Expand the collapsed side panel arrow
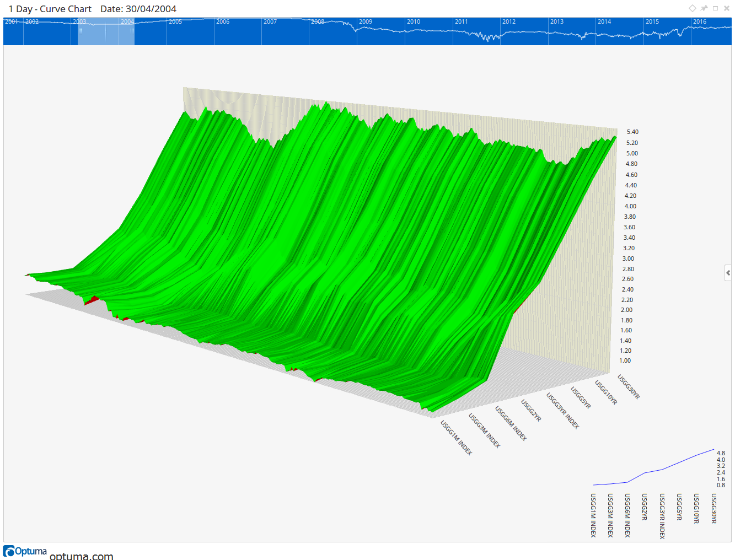 pyautogui.click(x=728, y=273)
